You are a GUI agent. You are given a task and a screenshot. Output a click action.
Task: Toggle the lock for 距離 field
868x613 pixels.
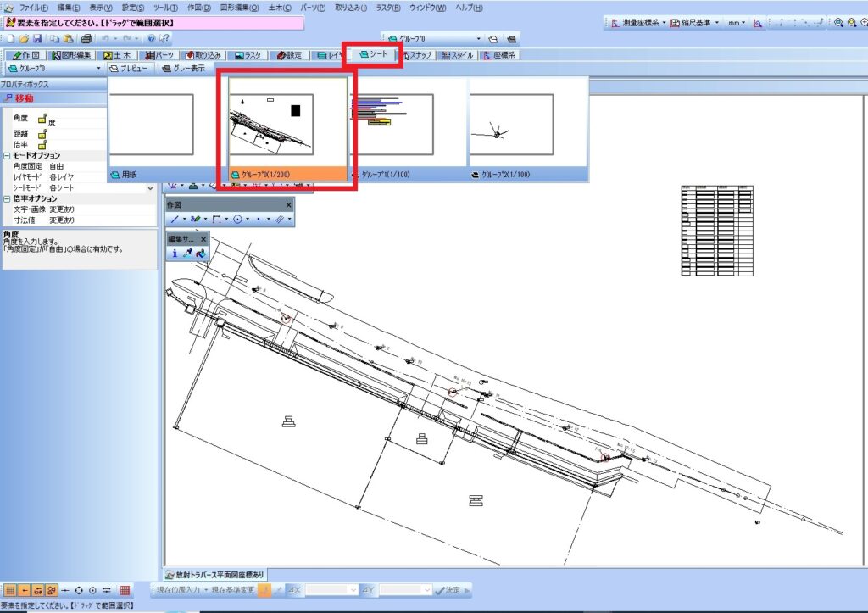pos(42,133)
